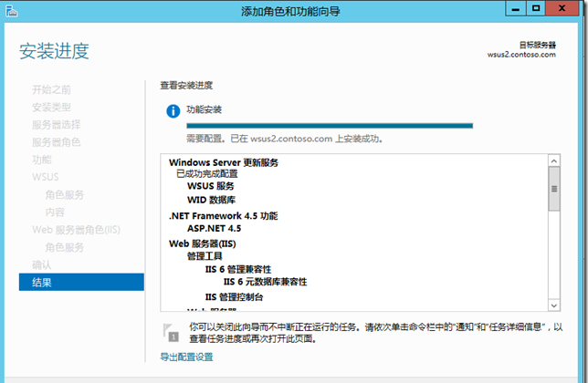Click the 安装进度 page title

pyautogui.click(x=54, y=51)
